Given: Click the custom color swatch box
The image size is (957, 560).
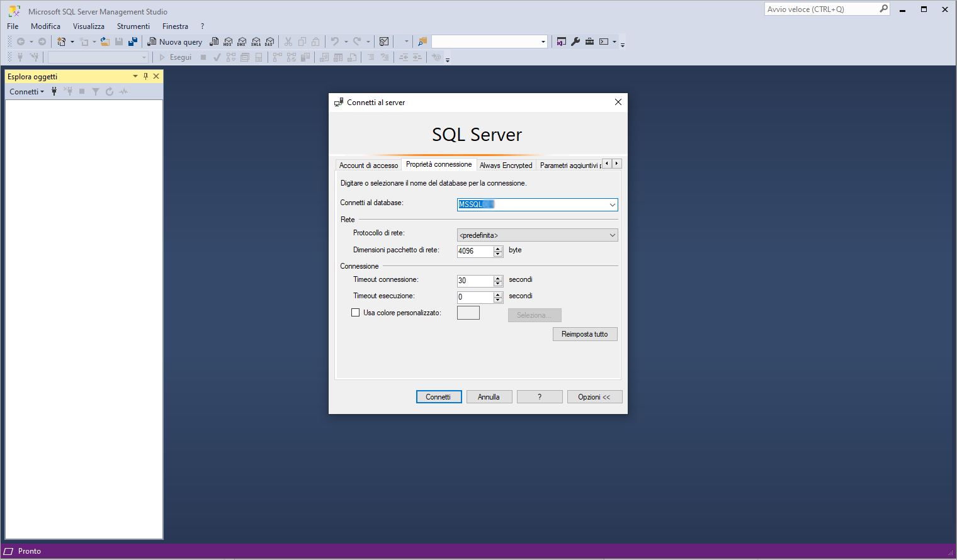Looking at the screenshot, I should (468, 313).
